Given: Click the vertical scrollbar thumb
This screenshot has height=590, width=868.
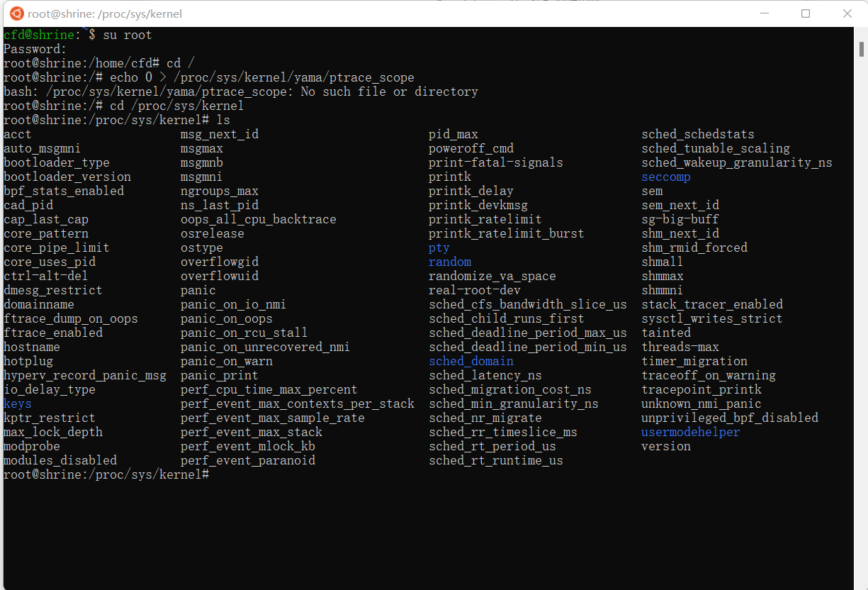Looking at the screenshot, I should click(x=861, y=49).
